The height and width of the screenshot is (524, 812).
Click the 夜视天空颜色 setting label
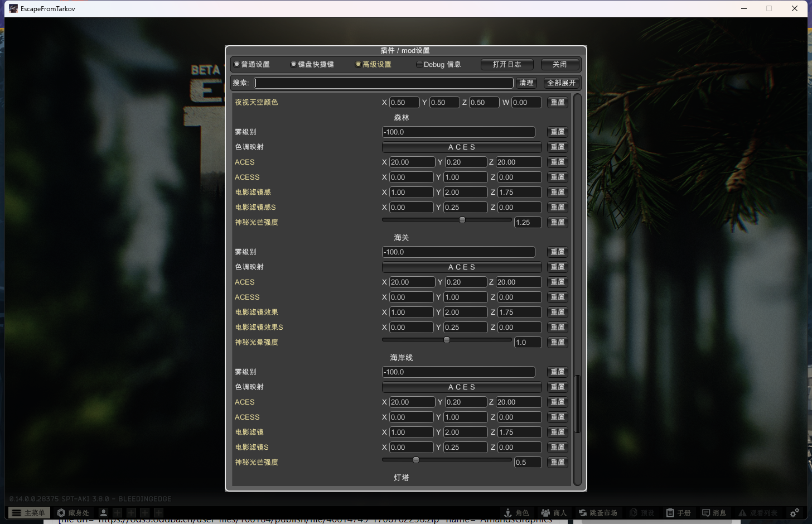pyautogui.click(x=257, y=102)
